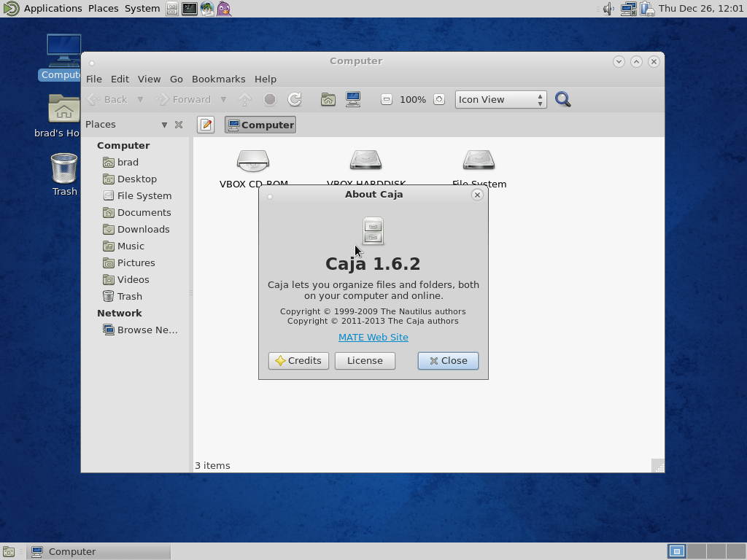
Task: Open the volume control tray icon
Action: 608,9
